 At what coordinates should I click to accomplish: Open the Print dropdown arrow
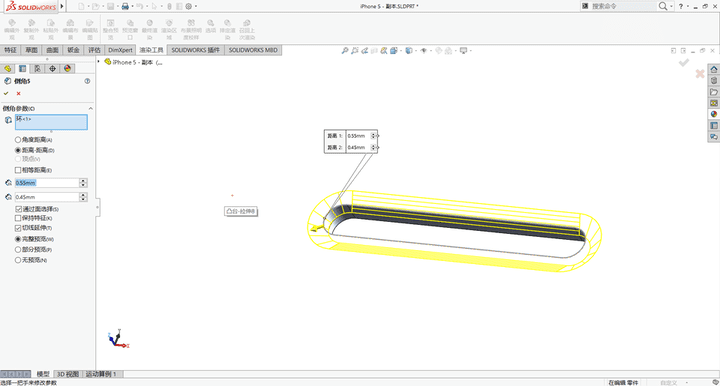[132, 6]
